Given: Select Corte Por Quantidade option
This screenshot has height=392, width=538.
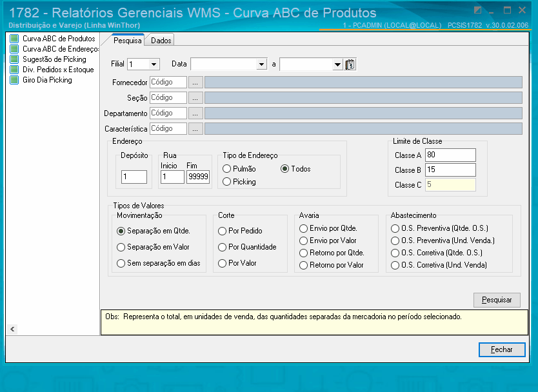Looking at the screenshot, I should 223,247.
